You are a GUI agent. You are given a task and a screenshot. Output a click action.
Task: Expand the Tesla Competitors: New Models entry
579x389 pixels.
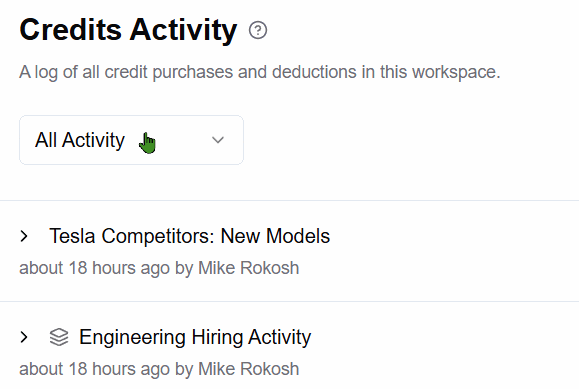(x=24, y=236)
